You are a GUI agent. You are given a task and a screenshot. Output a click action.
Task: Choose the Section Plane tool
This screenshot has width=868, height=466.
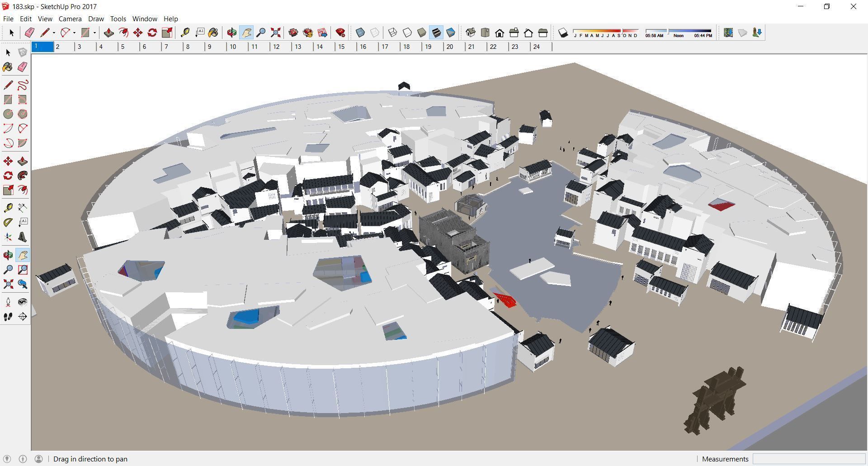tap(23, 317)
